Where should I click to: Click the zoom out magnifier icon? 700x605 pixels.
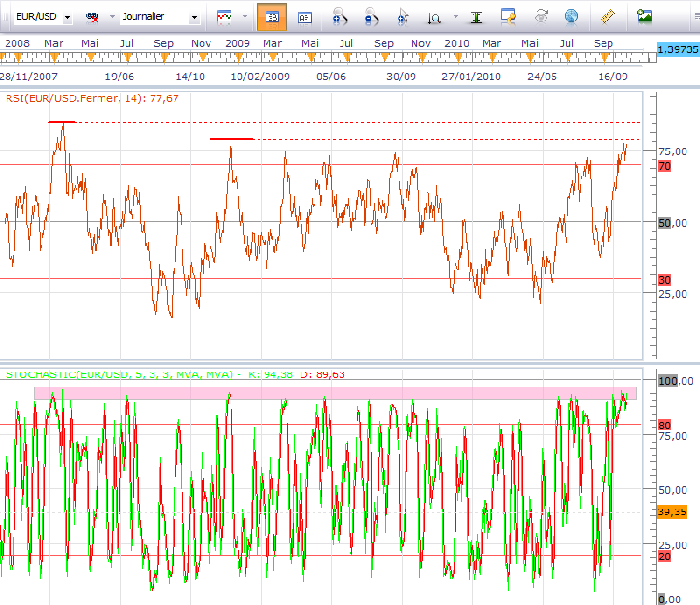pyautogui.click(x=371, y=17)
